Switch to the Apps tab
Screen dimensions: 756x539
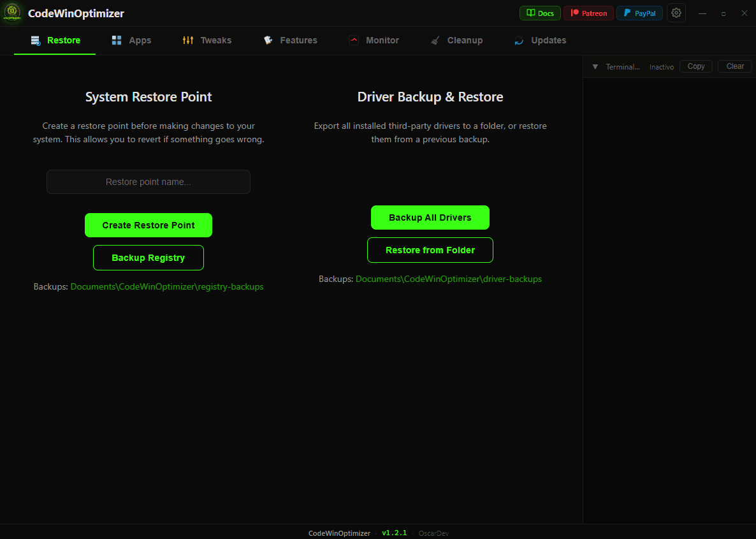pos(131,41)
